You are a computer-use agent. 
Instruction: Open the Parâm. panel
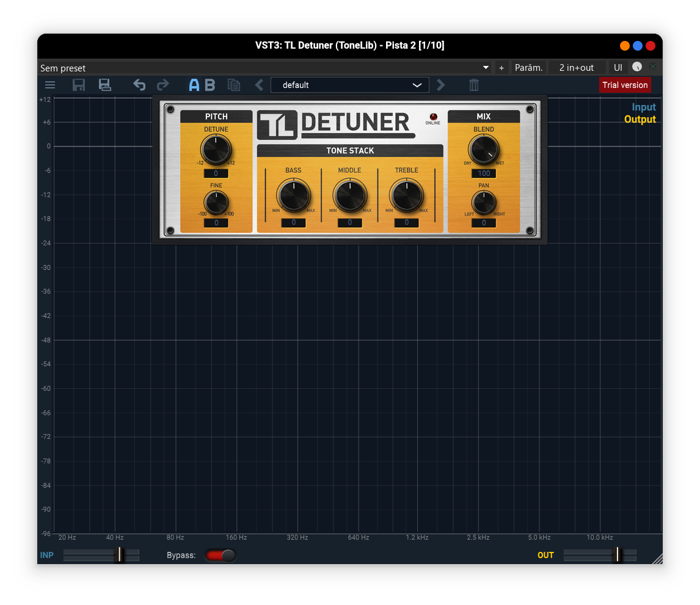(529, 67)
